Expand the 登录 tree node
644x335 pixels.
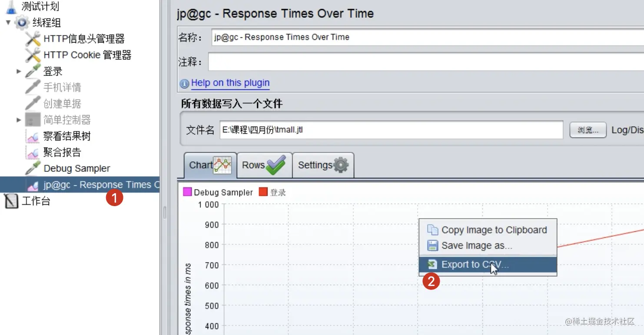[x=19, y=71]
